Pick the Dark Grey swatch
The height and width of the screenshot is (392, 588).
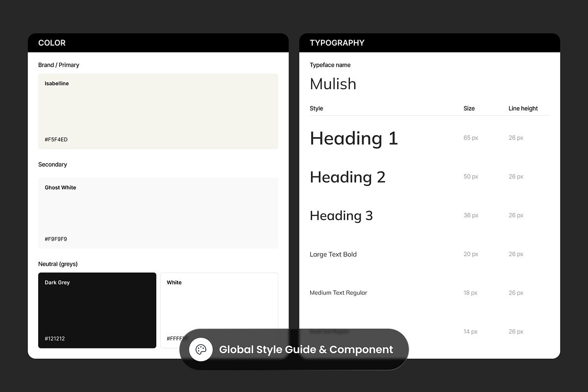point(97,310)
